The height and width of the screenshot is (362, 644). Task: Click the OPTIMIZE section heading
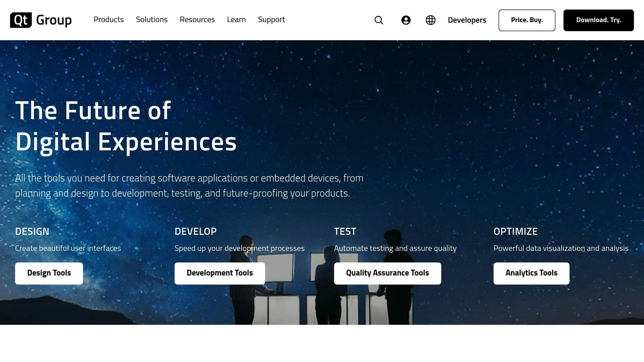(x=515, y=231)
